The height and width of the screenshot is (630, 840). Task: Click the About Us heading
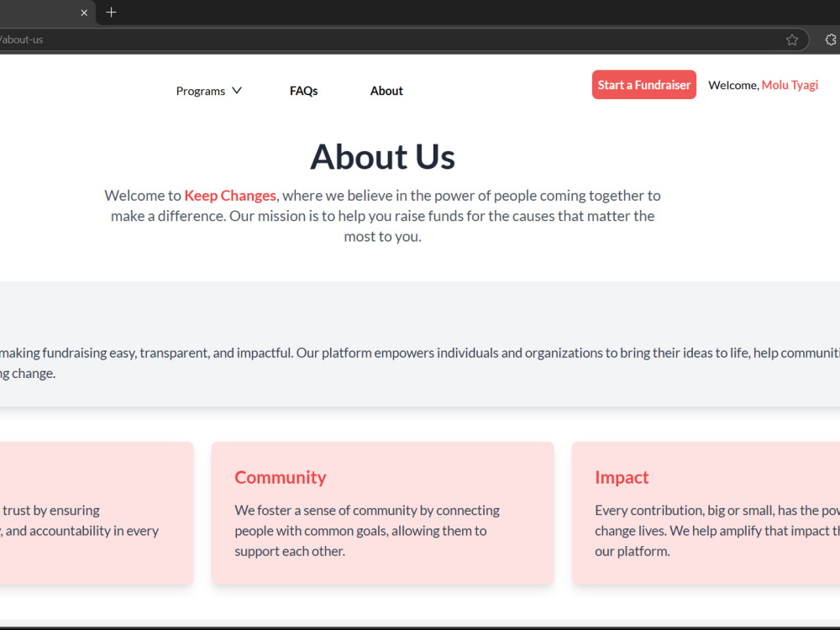(x=382, y=157)
